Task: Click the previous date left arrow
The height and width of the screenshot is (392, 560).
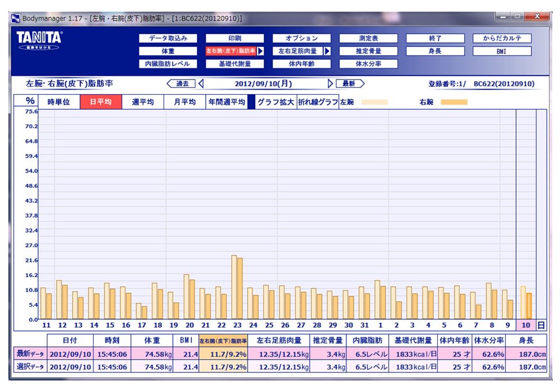Action: pos(201,84)
